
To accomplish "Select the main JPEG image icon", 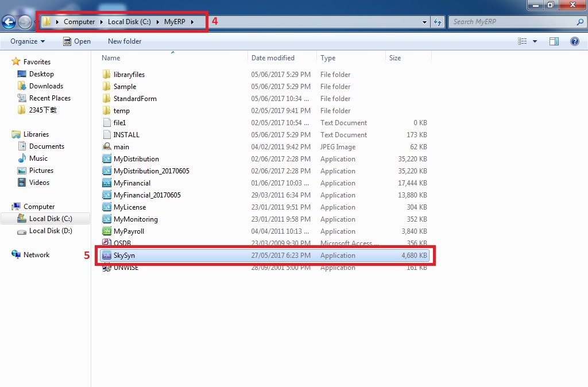I will click(106, 147).
